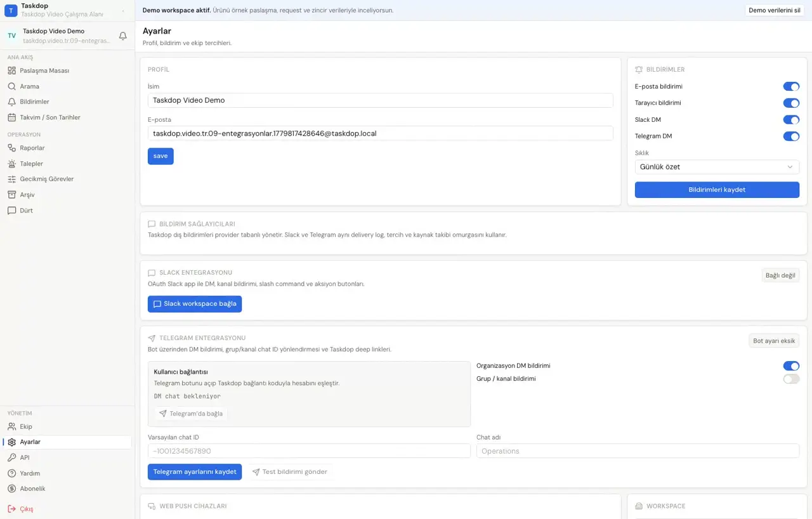The width and height of the screenshot is (812, 519).
Task: Click the Yardım question mark icon
Action: [11, 473]
